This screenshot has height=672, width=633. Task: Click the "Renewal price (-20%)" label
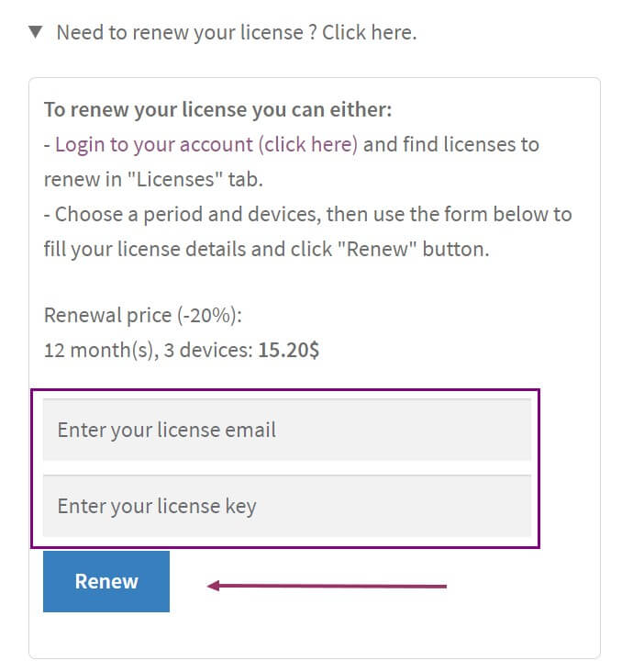142,316
